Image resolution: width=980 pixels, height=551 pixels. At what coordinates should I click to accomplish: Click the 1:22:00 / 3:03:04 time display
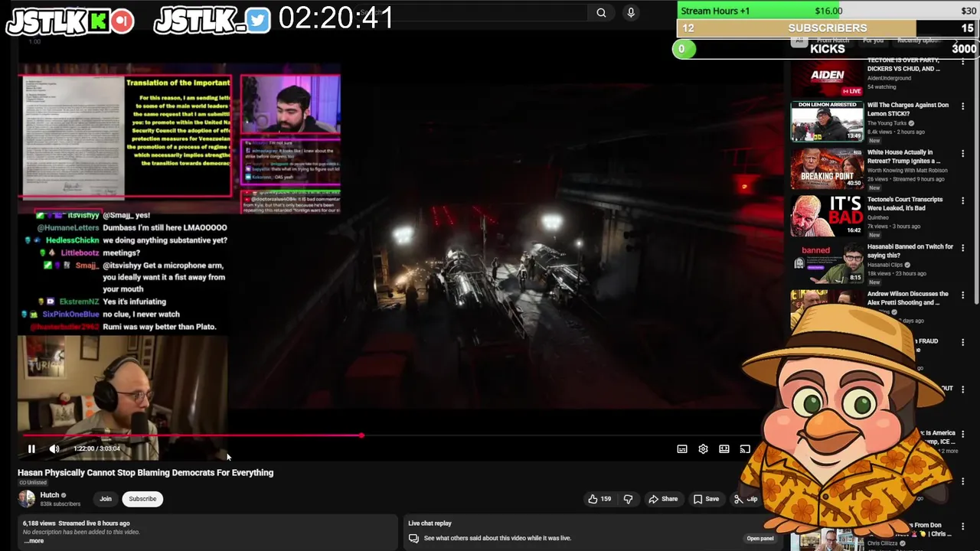tap(96, 449)
